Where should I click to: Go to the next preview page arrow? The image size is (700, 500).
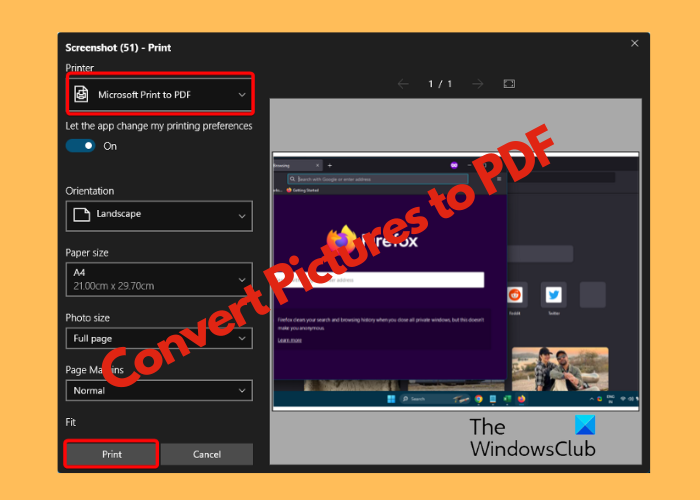point(478,84)
